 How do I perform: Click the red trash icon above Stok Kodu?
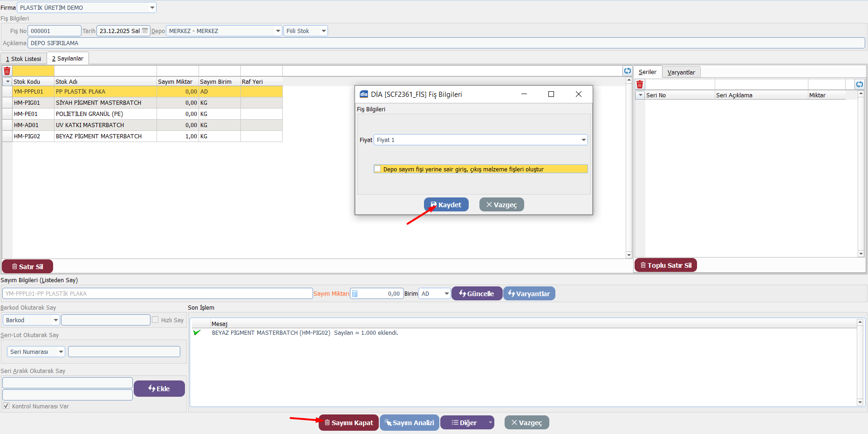coord(7,71)
